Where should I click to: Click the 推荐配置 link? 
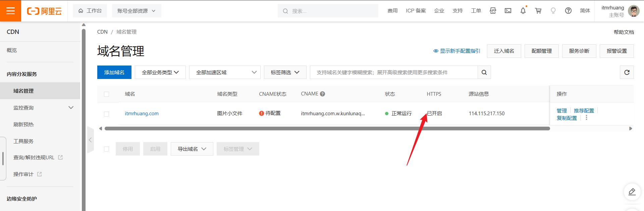(584, 111)
